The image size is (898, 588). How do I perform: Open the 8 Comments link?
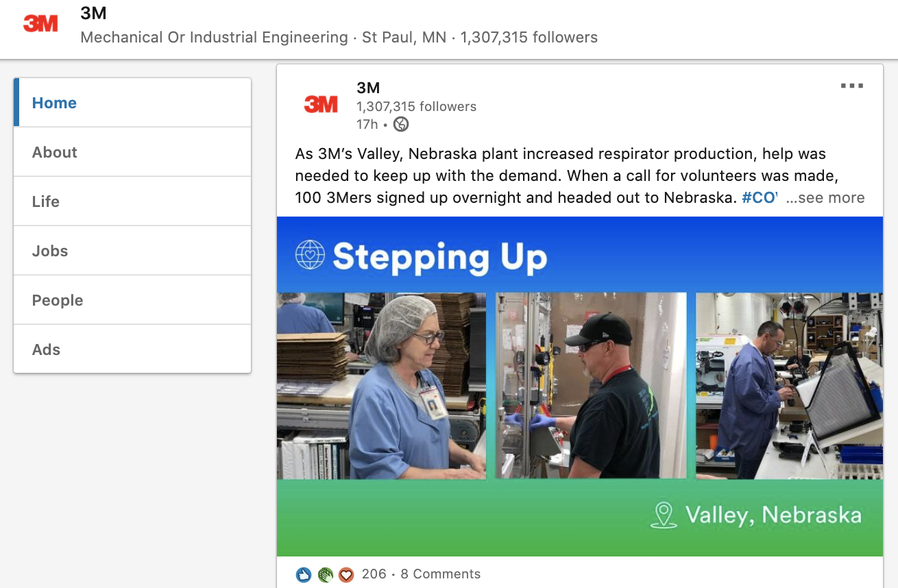click(x=441, y=574)
